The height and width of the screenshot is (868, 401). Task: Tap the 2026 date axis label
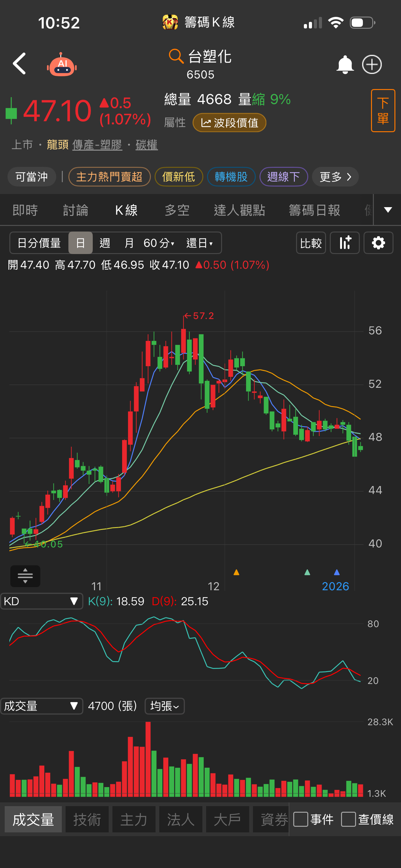point(335,586)
